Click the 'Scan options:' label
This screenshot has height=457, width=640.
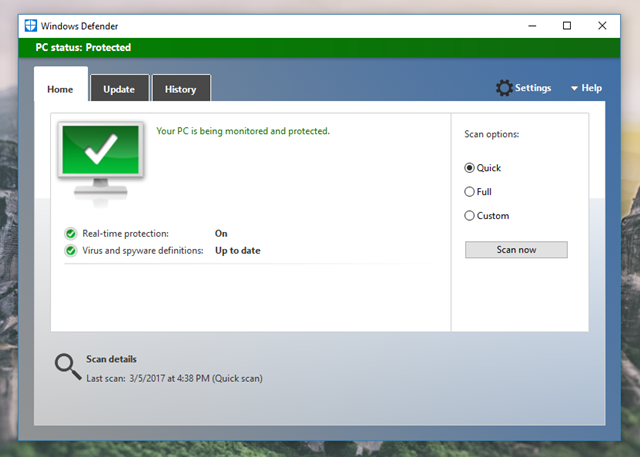click(492, 134)
